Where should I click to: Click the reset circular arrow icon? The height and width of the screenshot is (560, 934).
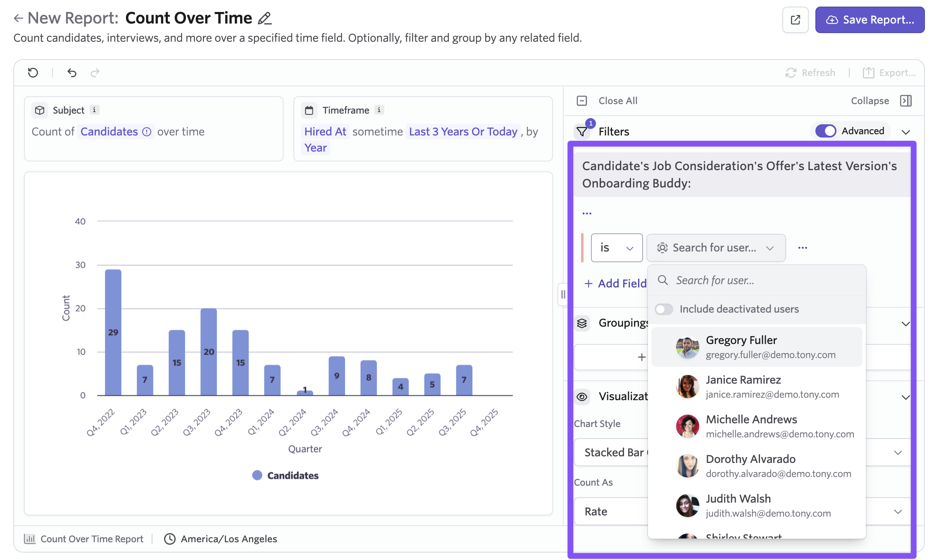[x=33, y=73]
